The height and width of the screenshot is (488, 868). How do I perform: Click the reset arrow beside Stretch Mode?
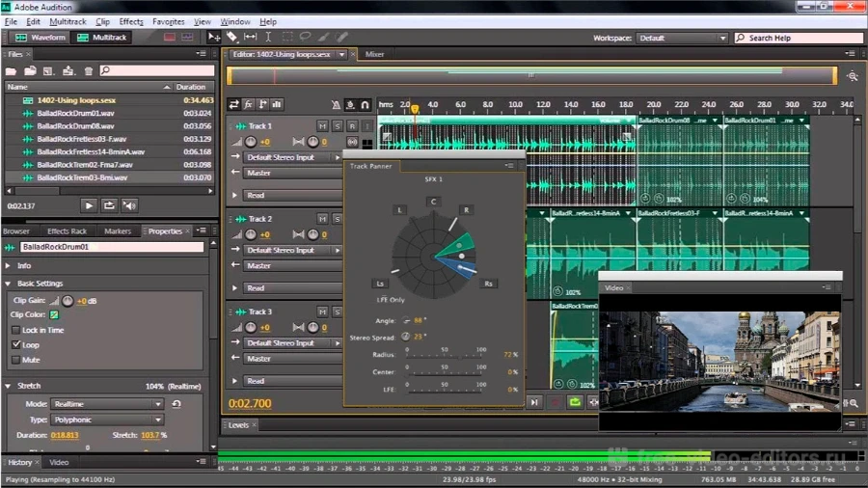tap(176, 404)
